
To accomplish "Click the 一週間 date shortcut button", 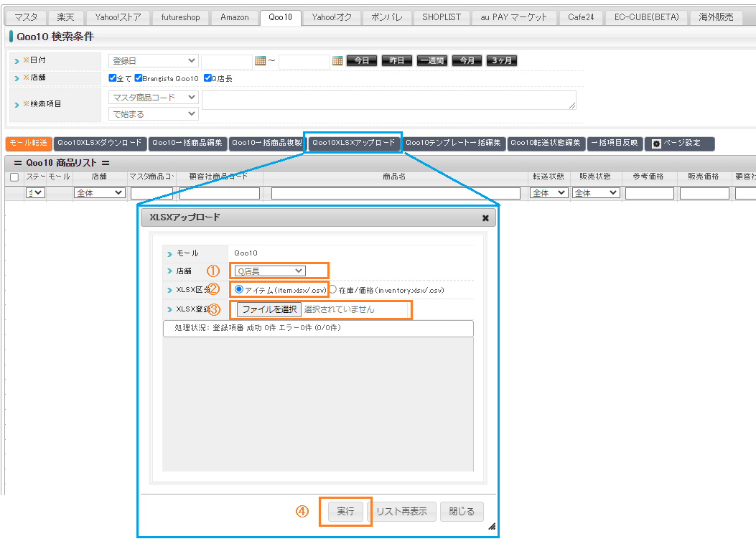I will tap(432, 61).
